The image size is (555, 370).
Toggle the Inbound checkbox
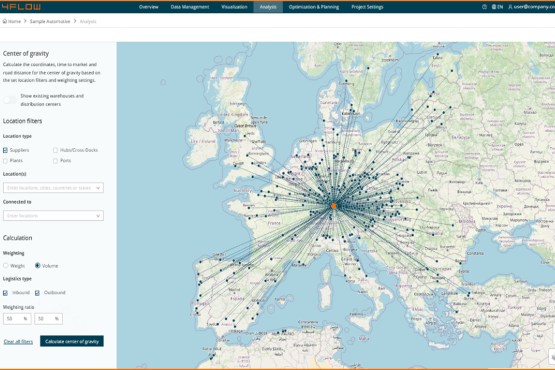click(x=5, y=293)
